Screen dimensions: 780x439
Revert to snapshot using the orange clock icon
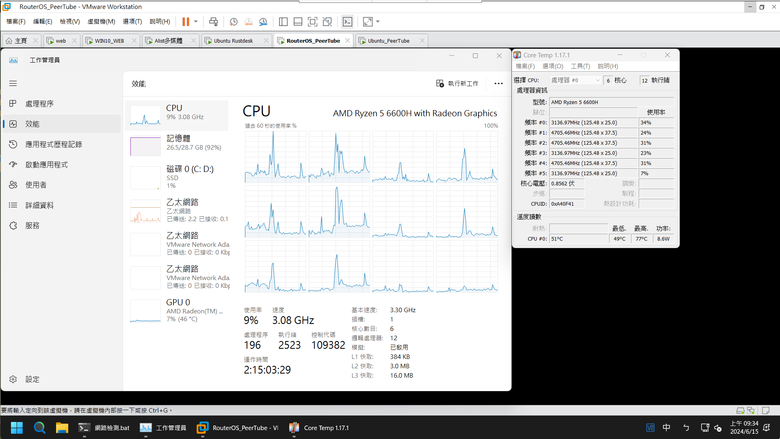pos(248,21)
